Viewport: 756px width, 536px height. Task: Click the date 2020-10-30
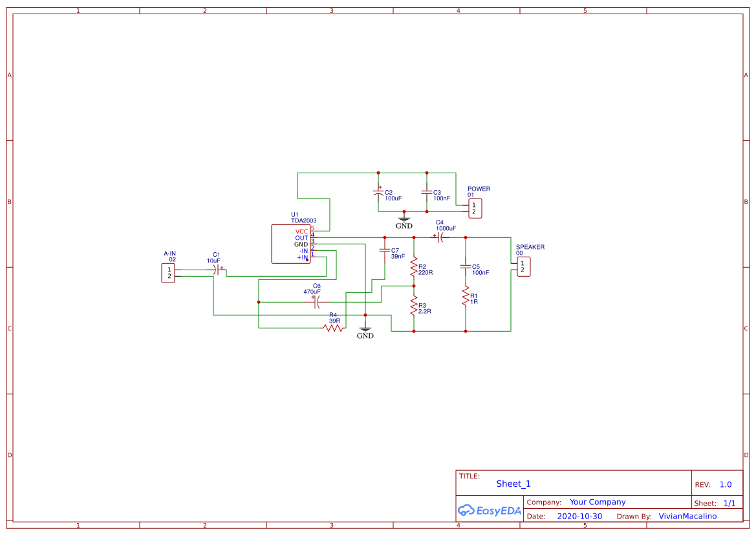coord(579,516)
